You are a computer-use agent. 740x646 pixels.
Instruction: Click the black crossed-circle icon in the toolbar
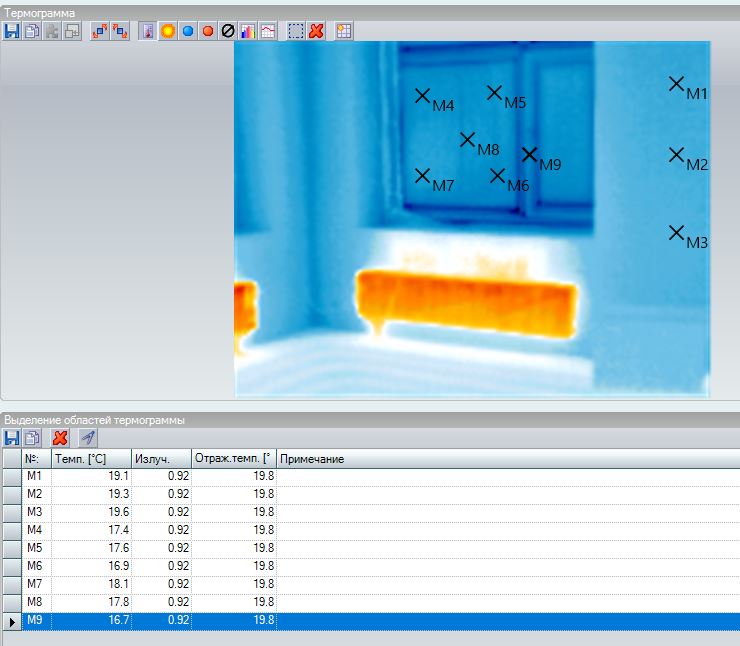[x=228, y=31]
